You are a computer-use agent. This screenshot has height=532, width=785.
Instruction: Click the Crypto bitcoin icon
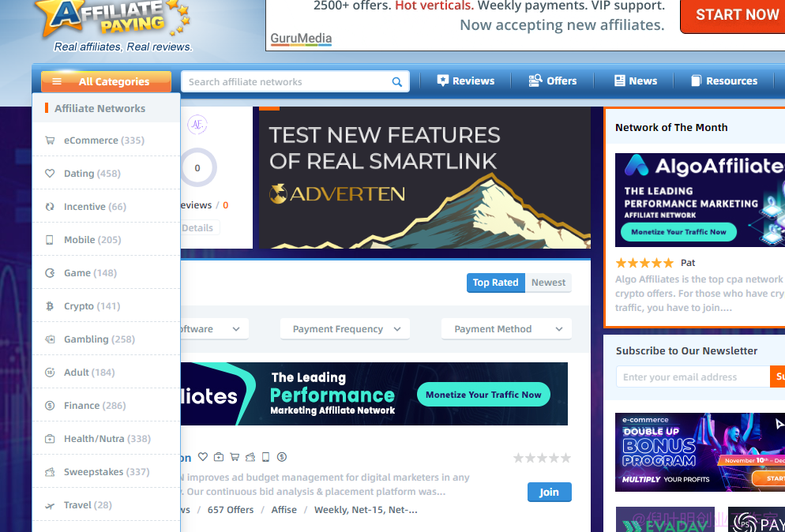click(50, 305)
